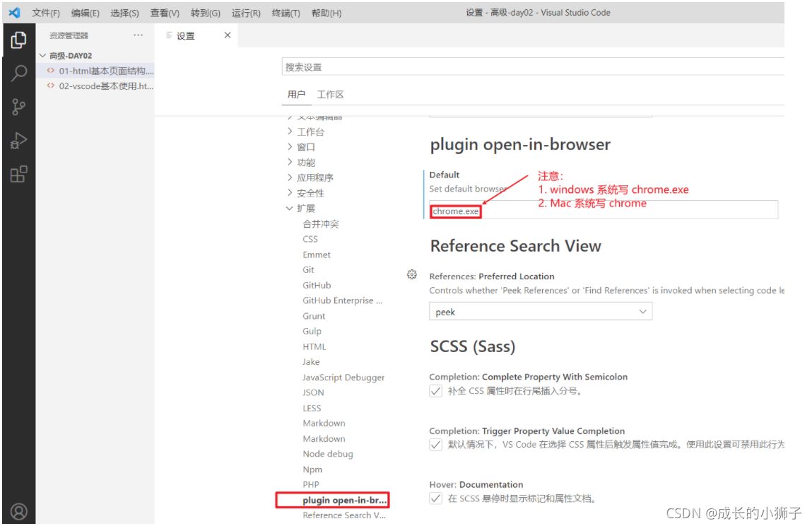812x526 pixels.
Task: Open the Explorer view in activity bar
Action: [x=18, y=40]
